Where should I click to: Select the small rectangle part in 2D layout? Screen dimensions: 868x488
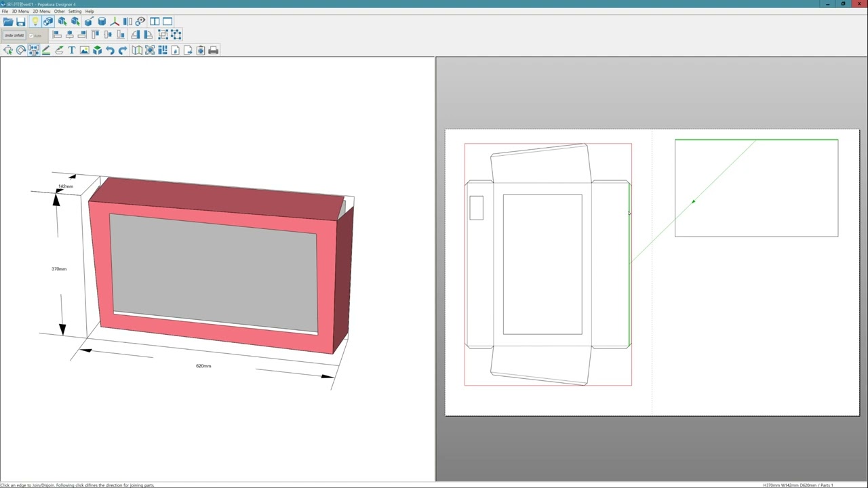pyautogui.click(x=476, y=207)
